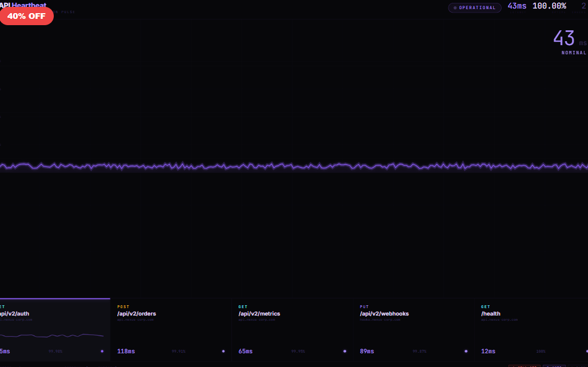Image resolution: width=588 pixels, height=367 pixels.
Task: Click the status dot on /api/v2/auth card
Action: [x=102, y=351]
